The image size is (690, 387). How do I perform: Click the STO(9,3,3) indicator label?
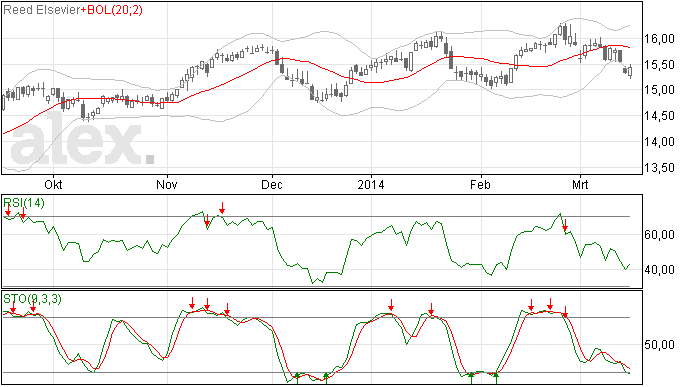(33, 299)
